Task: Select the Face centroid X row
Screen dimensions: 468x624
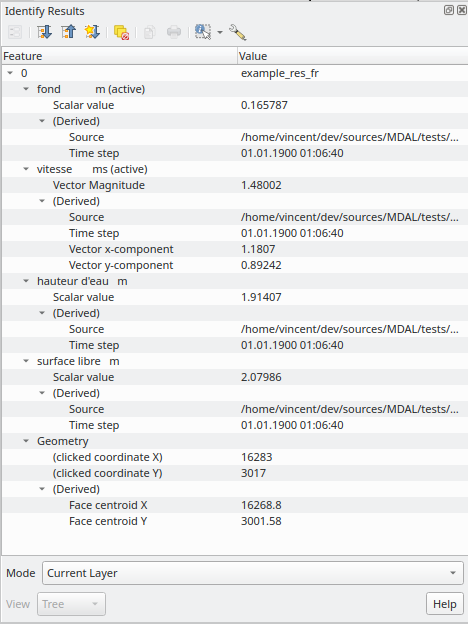Action: pos(235,505)
